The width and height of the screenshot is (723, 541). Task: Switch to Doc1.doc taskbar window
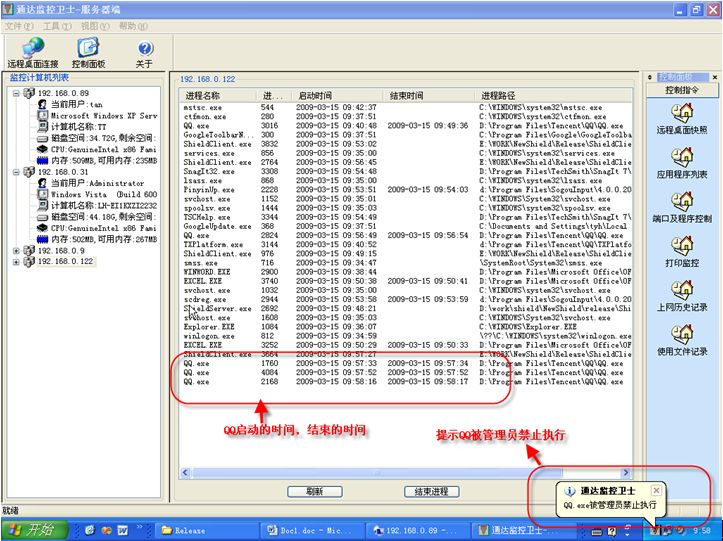pos(312,530)
